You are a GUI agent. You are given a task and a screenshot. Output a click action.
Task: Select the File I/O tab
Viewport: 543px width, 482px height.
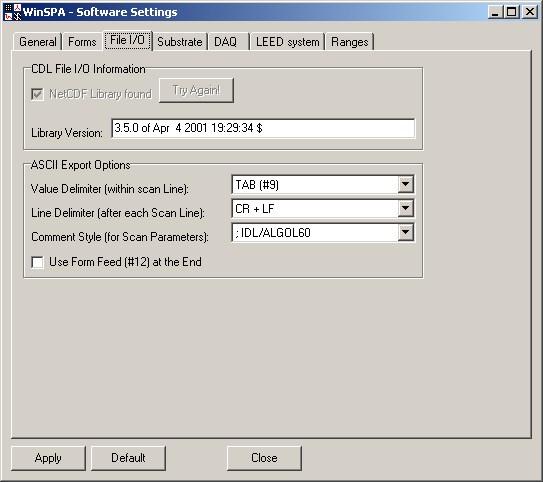pos(127,40)
